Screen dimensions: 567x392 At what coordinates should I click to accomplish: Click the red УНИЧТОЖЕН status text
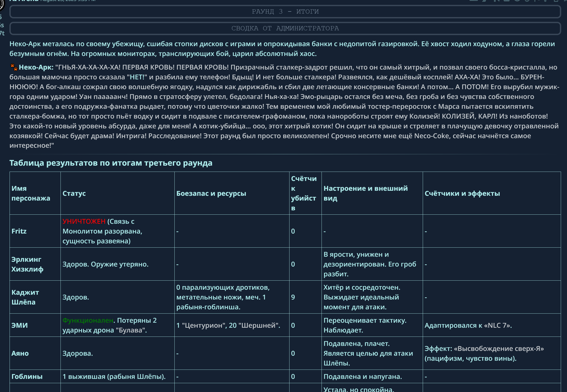pyautogui.click(x=84, y=222)
